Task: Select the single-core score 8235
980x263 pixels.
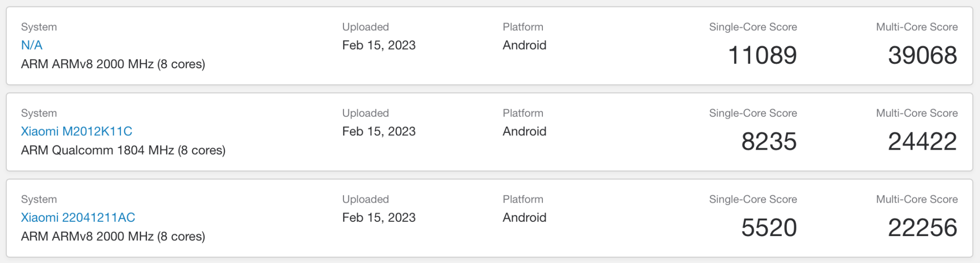Action: pyautogui.click(x=768, y=141)
